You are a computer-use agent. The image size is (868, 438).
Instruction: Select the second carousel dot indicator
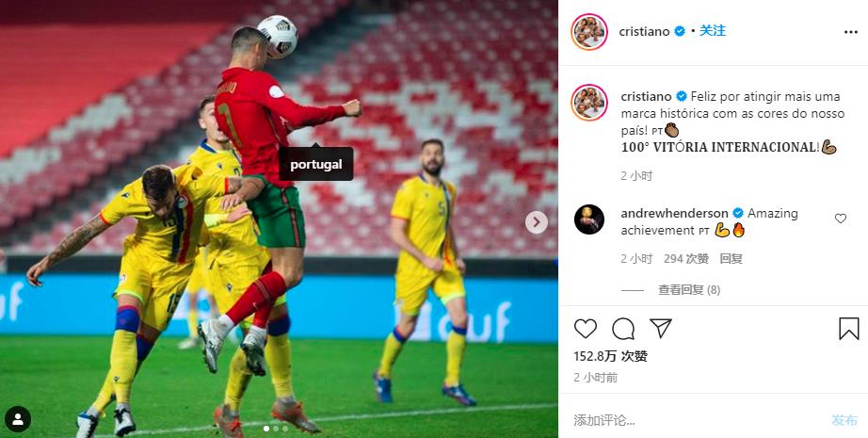(276, 429)
